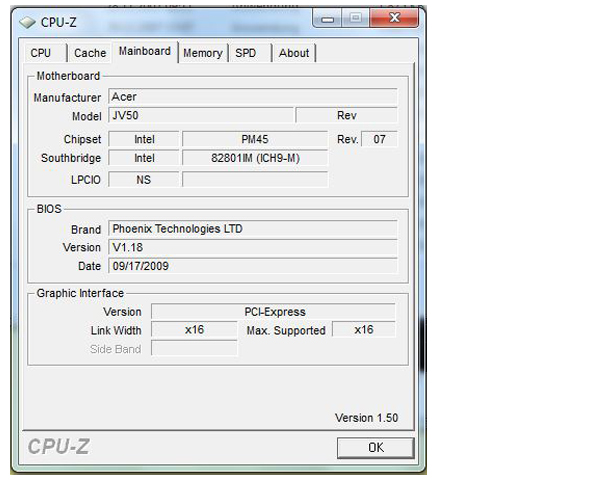Select the 82801IM (ICH9-M) southbridge field
Screen dimensions: 600x480
point(255,158)
